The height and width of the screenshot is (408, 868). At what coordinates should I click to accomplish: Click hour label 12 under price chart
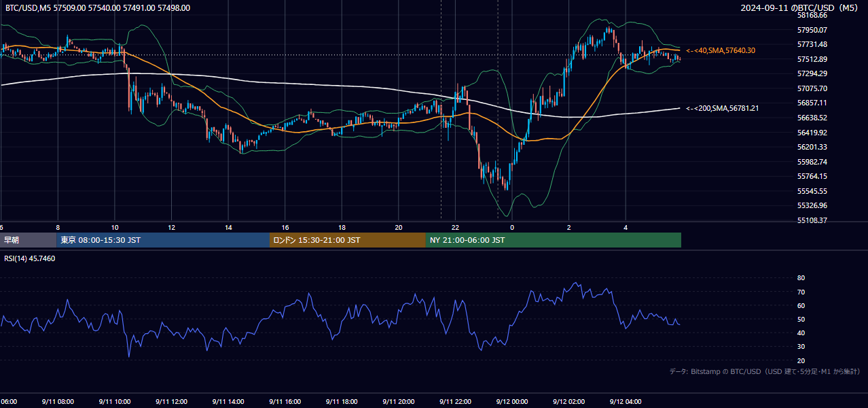click(172, 228)
